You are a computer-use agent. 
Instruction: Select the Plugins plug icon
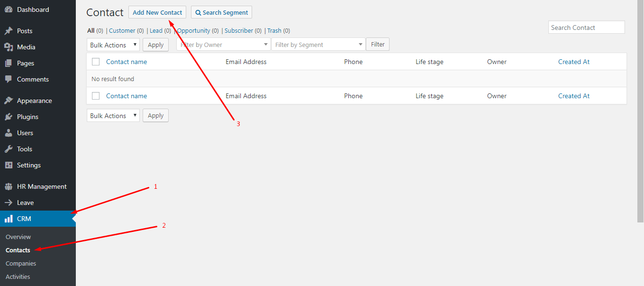9,117
